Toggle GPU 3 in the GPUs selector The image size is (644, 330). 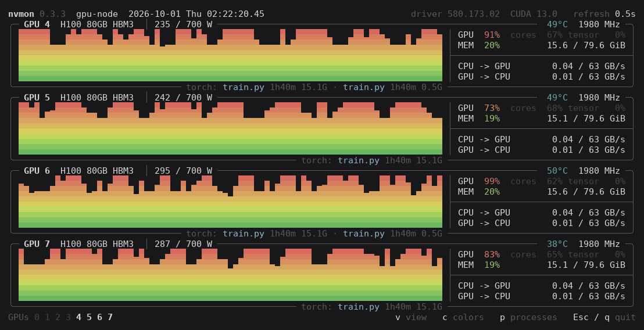(x=68, y=317)
